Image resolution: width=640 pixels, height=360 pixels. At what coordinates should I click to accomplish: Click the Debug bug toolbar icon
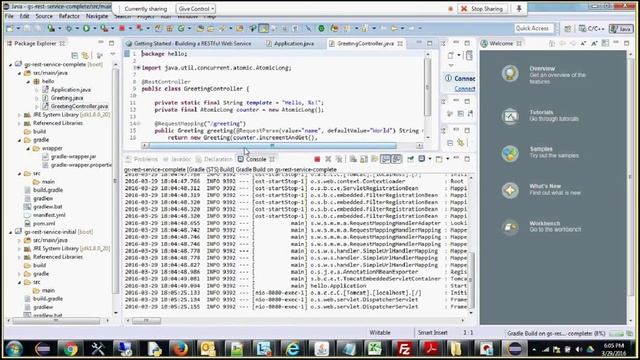pyautogui.click(x=69, y=28)
